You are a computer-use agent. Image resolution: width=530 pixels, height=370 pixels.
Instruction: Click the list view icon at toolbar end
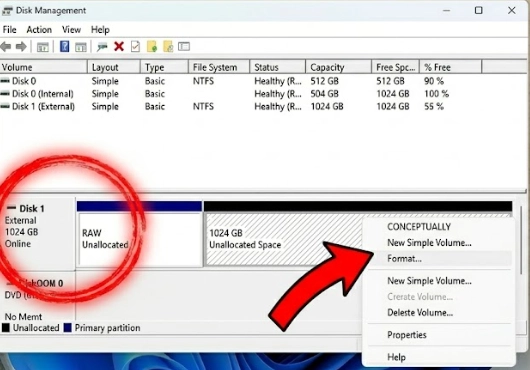click(184, 46)
